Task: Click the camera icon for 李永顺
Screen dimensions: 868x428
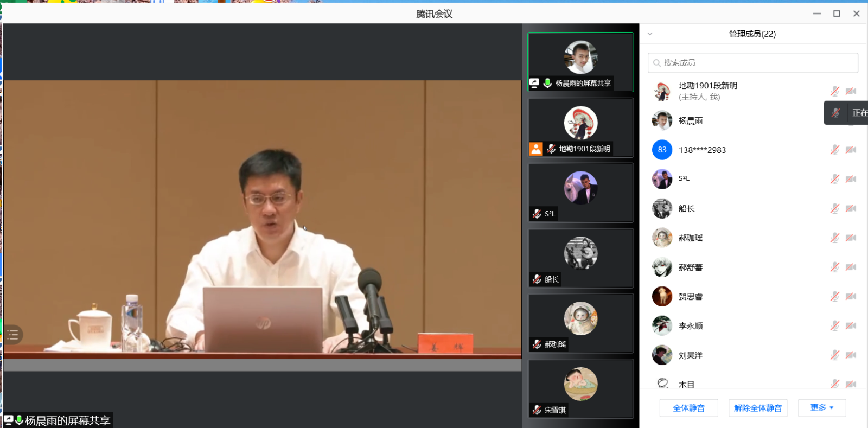Action: point(851,325)
